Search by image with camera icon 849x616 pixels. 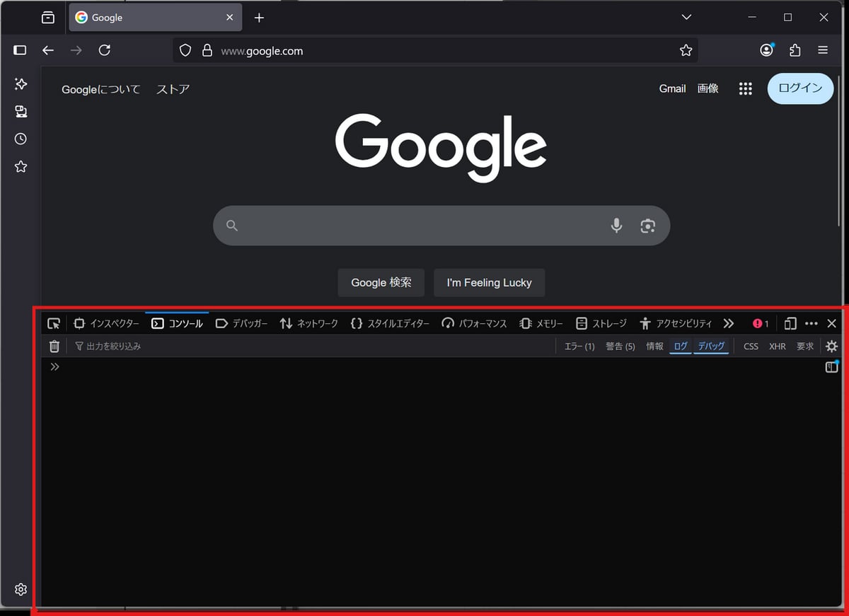coord(647,226)
